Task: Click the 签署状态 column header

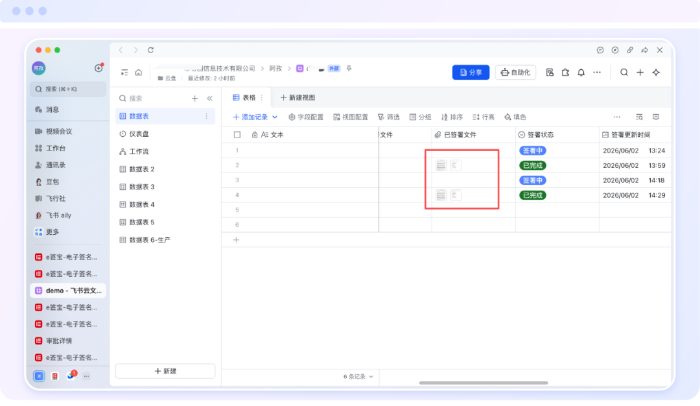Action: click(557, 134)
